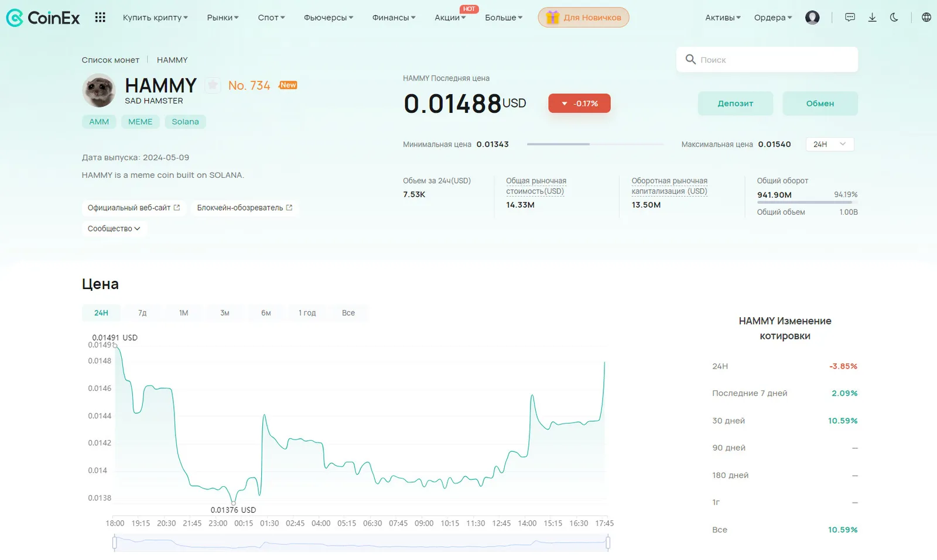Click the HAMMY hamster coin image
The width and height of the screenshot is (937, 560).
pyautogui.click(x=98, y=90)
